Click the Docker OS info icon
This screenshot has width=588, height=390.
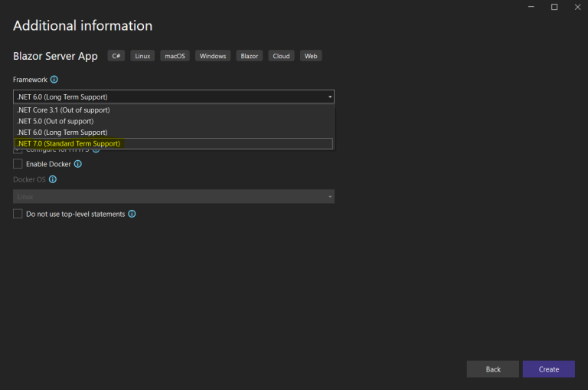click(x=53, y=179)
